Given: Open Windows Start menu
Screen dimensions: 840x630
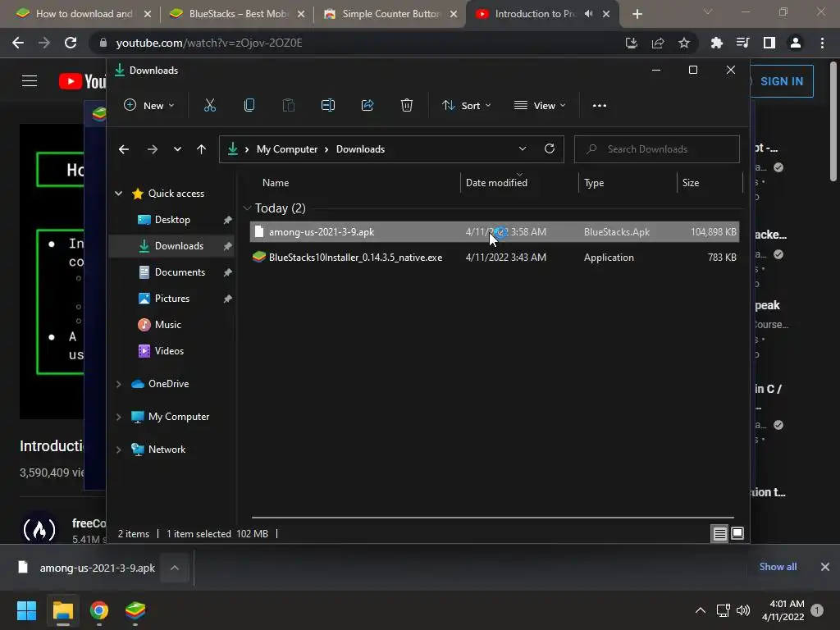Looking at the screenshot, I should click(26, 610).
